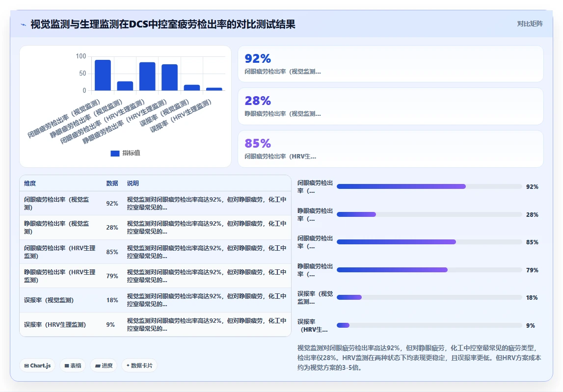
Task: Click the 92% value in the table
Action: 112,203
